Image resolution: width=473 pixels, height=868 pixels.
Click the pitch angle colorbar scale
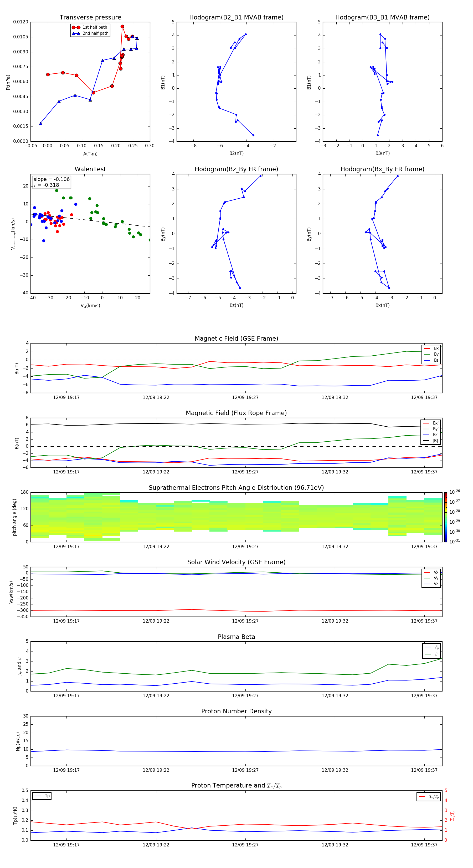(x=446, y=517)
